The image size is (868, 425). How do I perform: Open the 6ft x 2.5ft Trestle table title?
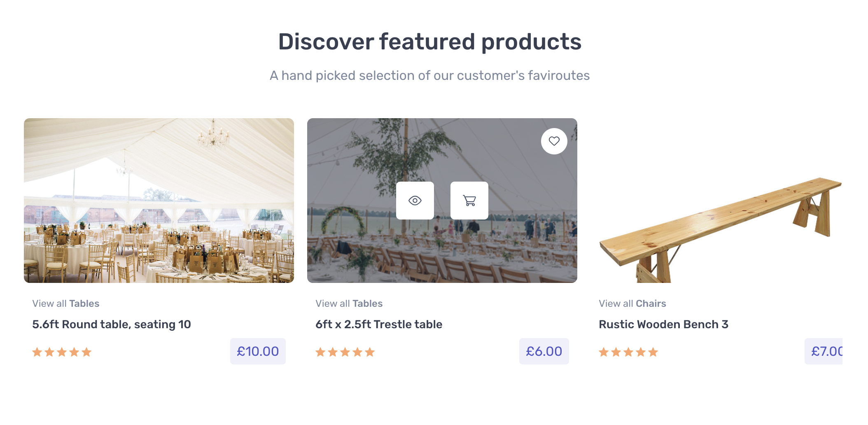pyautogui.click(x=379, y=325)
